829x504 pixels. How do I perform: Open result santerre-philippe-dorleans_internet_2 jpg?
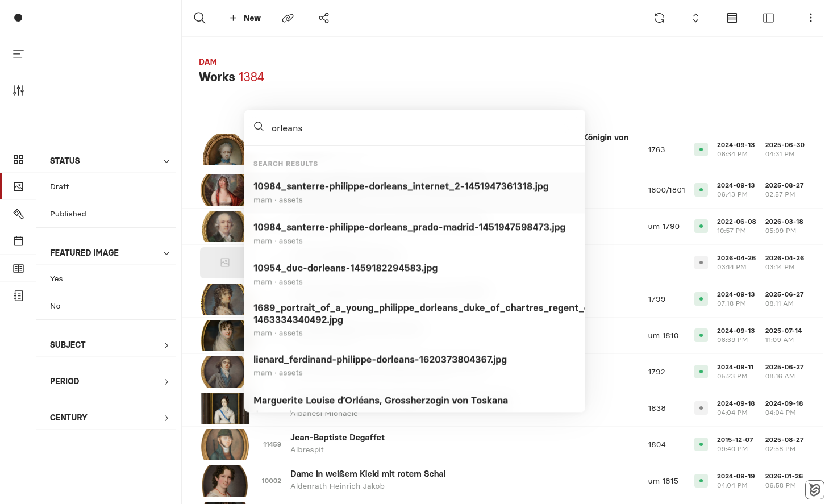point(415,193)
